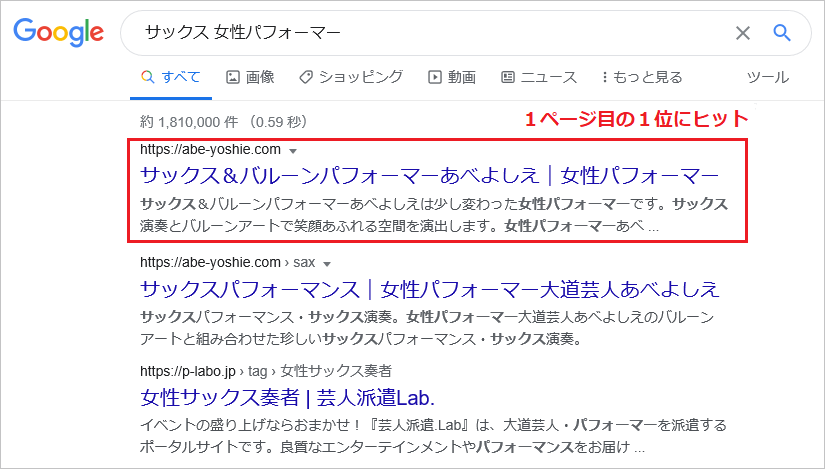
Task: Switch to the 動画 tab
Action: click(x=452, y=77)
